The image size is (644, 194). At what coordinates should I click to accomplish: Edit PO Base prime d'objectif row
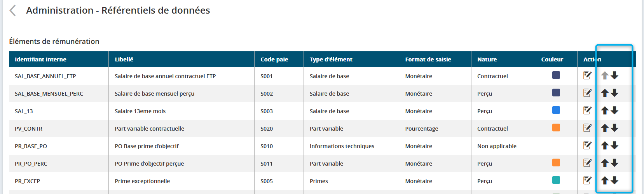(x=587, y=145)
